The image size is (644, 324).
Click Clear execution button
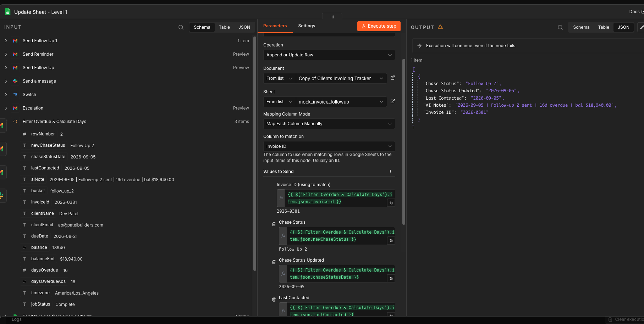(x=626, y=319)
